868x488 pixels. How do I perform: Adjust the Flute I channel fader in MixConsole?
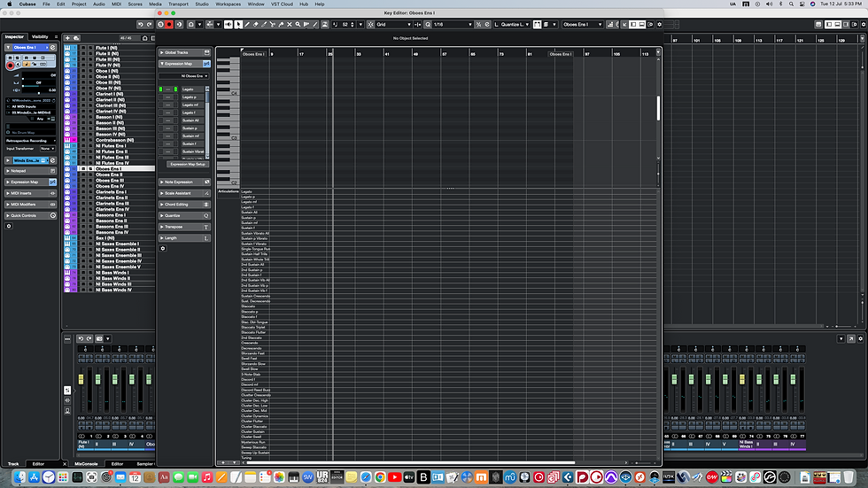point(81,379)
